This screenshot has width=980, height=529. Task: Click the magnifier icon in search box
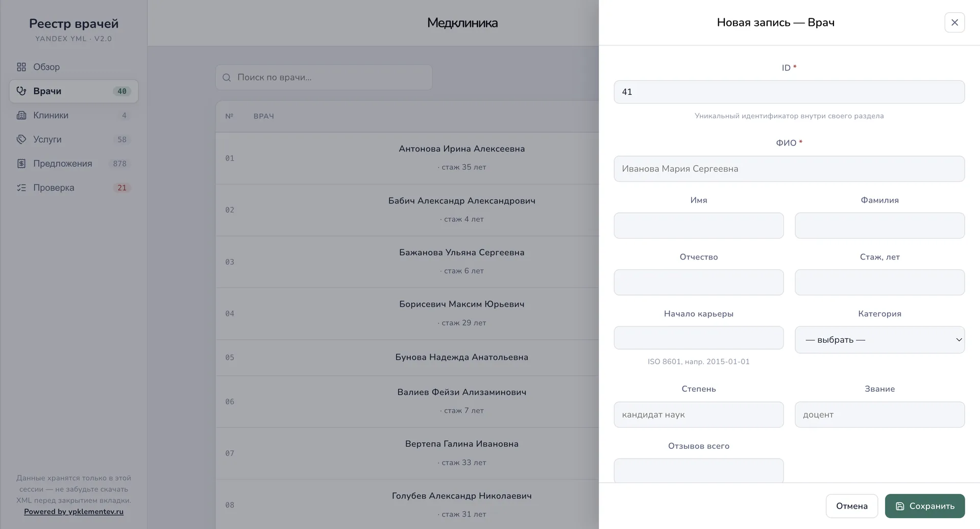tap(227, 78)
